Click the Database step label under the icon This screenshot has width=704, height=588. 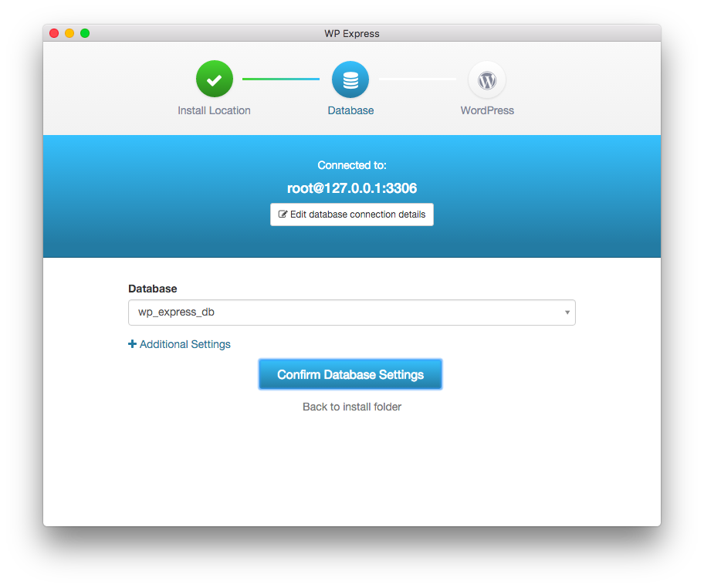[x=350, y=110]
